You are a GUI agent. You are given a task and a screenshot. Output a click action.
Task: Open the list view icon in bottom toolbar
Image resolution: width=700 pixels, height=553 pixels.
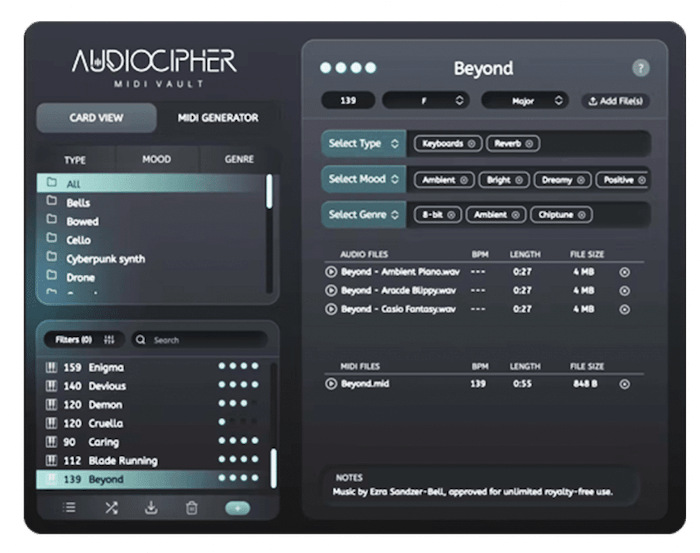click(x=69, y=508)
